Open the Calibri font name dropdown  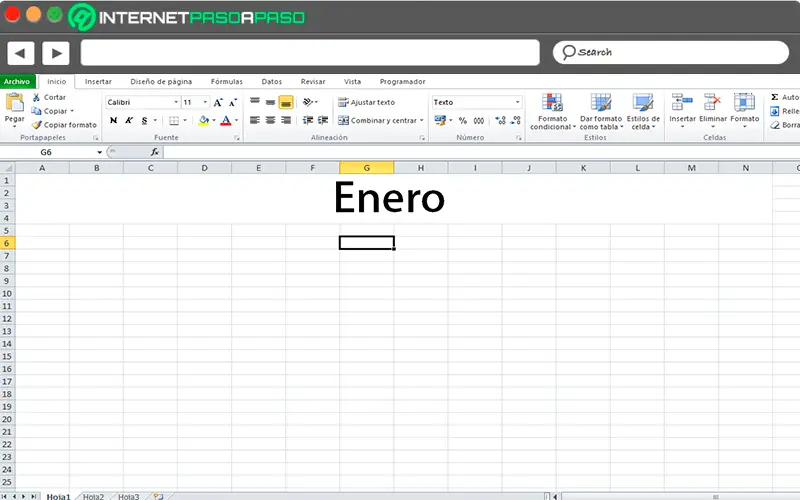click(176, 102)
